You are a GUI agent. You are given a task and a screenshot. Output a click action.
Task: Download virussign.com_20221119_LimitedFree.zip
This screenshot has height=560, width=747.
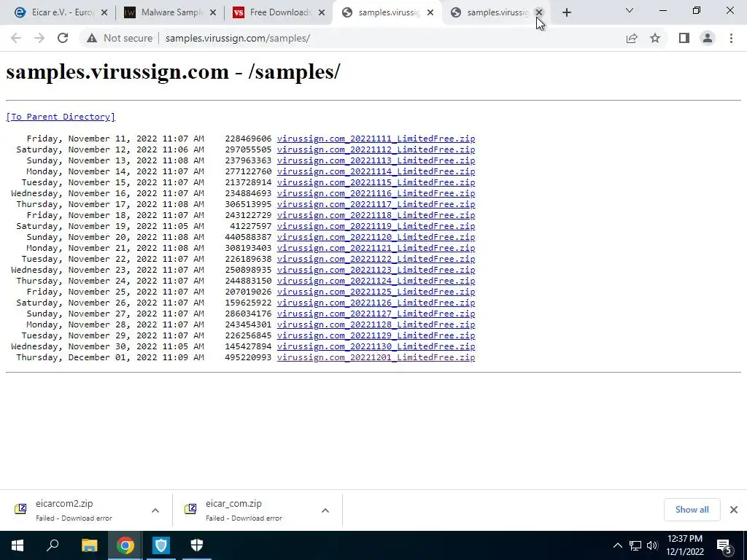pyautogui.click(x=376, y=226)
